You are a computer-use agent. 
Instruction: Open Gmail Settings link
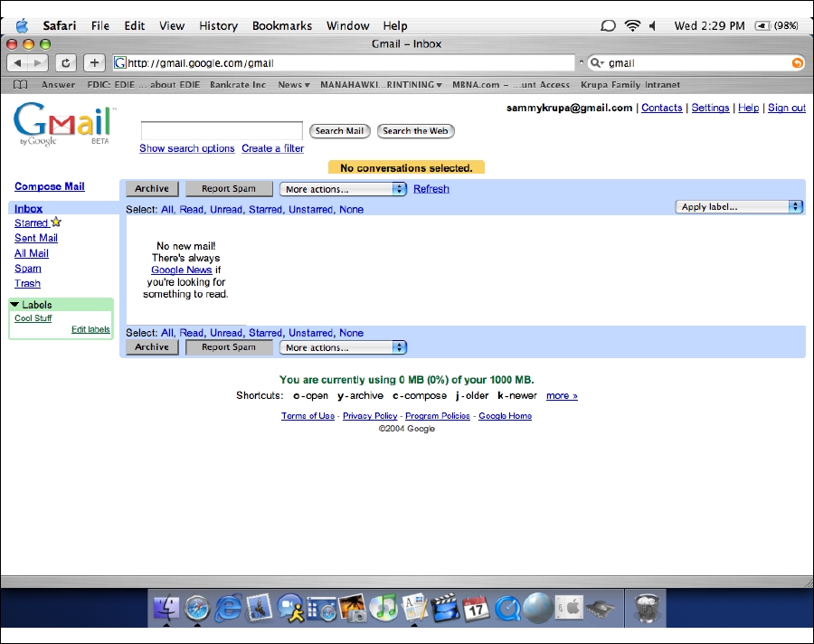(710, 108)
